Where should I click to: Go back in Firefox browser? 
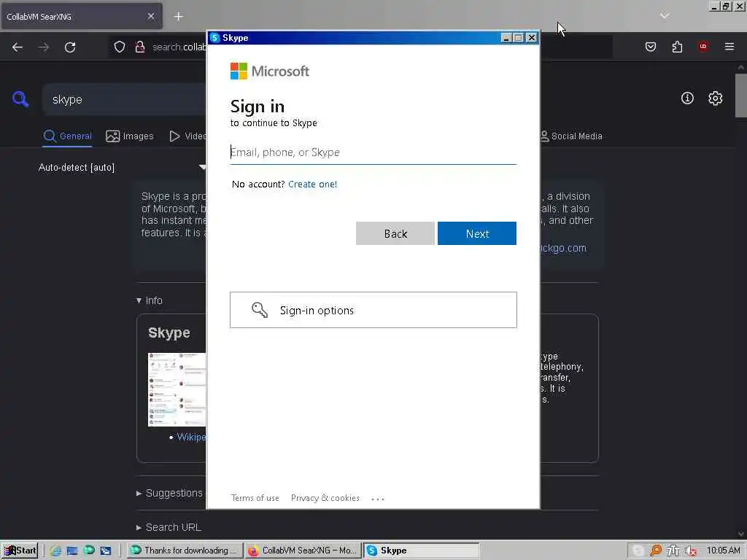pos(18,47)
